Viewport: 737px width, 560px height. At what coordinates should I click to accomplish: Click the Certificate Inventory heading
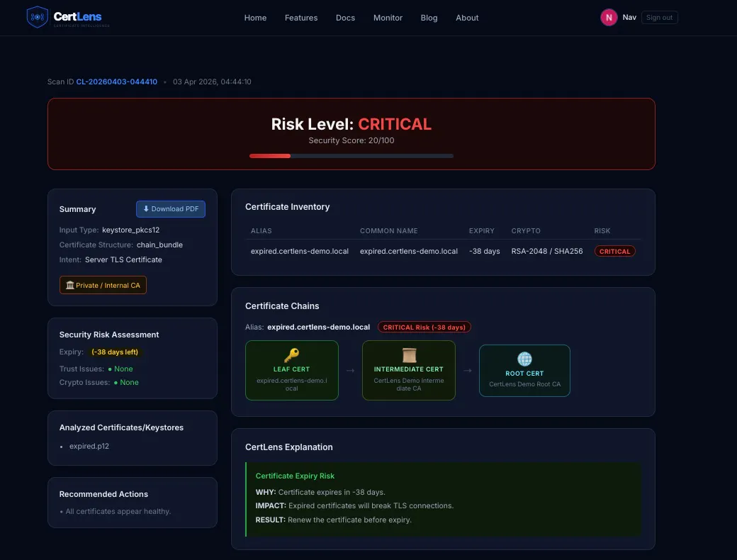tap(287, 207)
